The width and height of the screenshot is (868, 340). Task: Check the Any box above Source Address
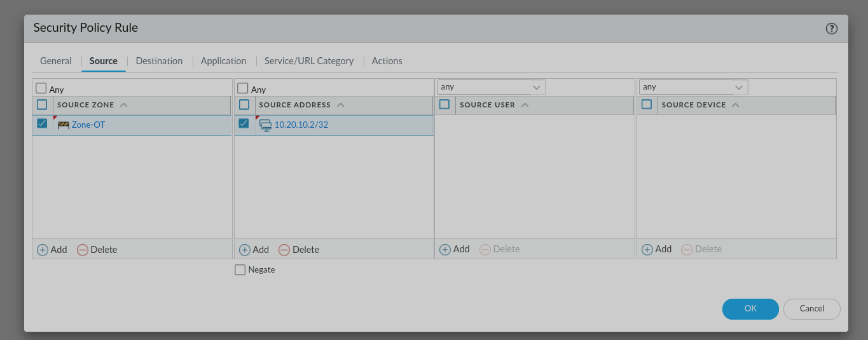click(243, 88)
